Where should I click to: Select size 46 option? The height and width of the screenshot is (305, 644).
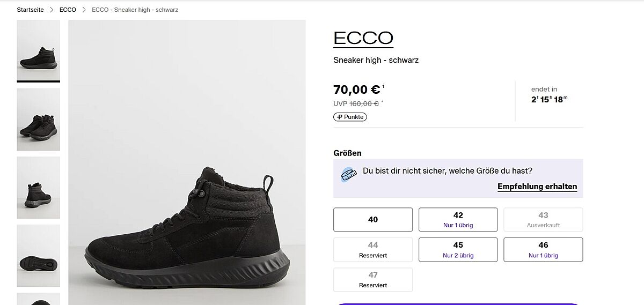point(543,249)
